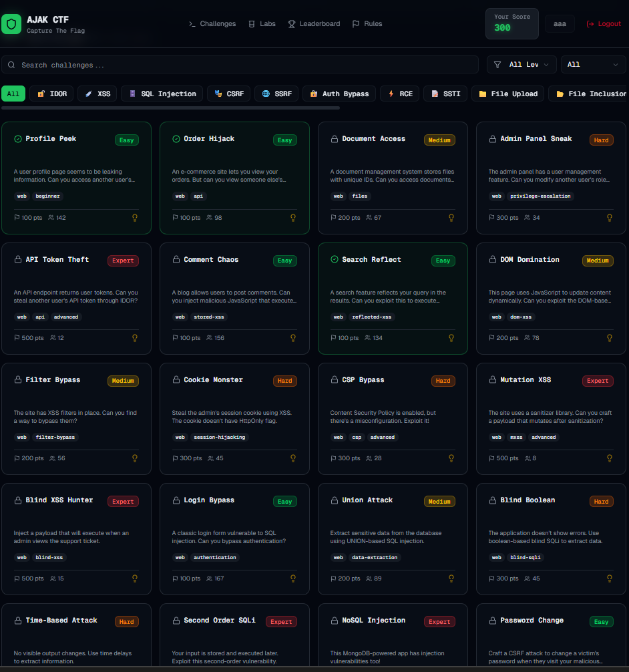Viewport: 629px width, 672px height.
Task: Click Medium badge on Filter Bypass card
Action: [123, 381]
